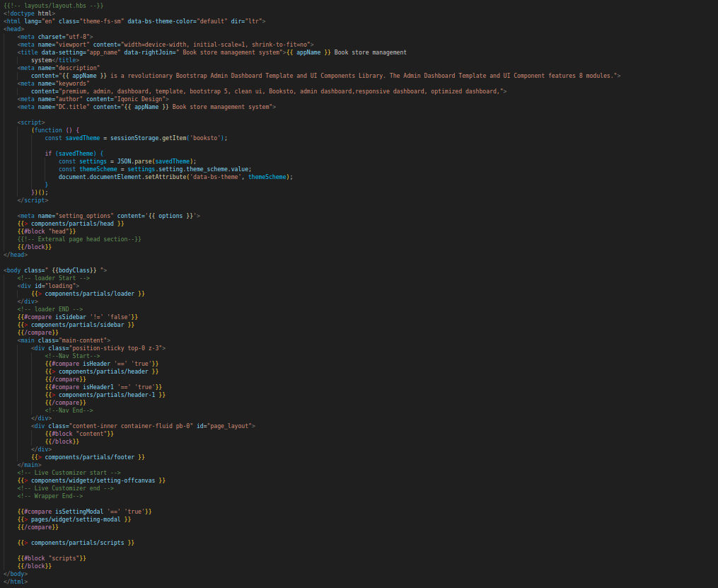Click the 'setting_options' meta name
718x588 pixels.
[86, 216]
